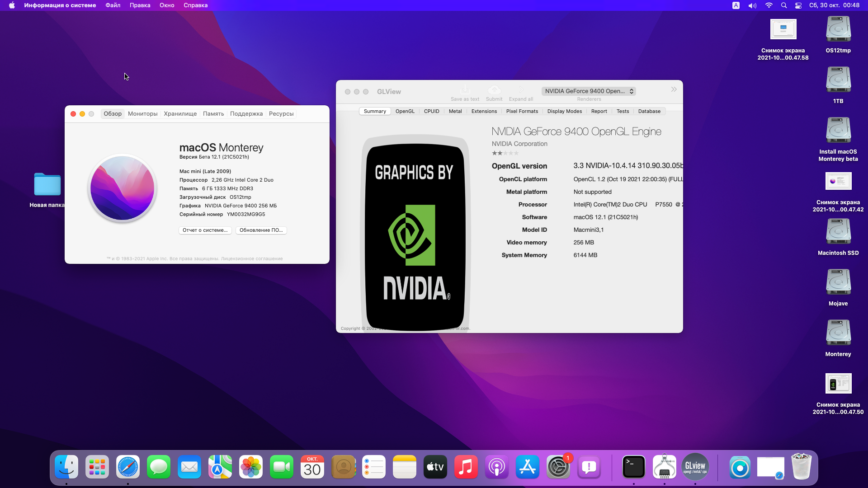Expand the GLView toolbar overflow chevron
Screen dimensions: 868x488
674,89
